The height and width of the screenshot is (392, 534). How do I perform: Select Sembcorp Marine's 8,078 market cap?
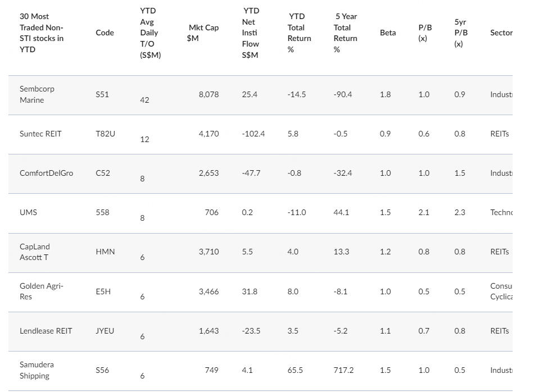click(x=209, y=94)
